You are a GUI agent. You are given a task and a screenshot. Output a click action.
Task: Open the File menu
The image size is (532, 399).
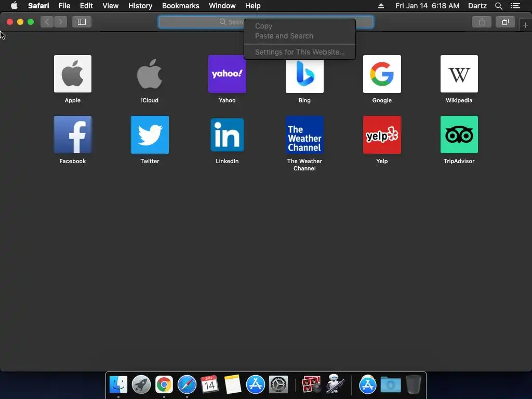pos(64,6)
